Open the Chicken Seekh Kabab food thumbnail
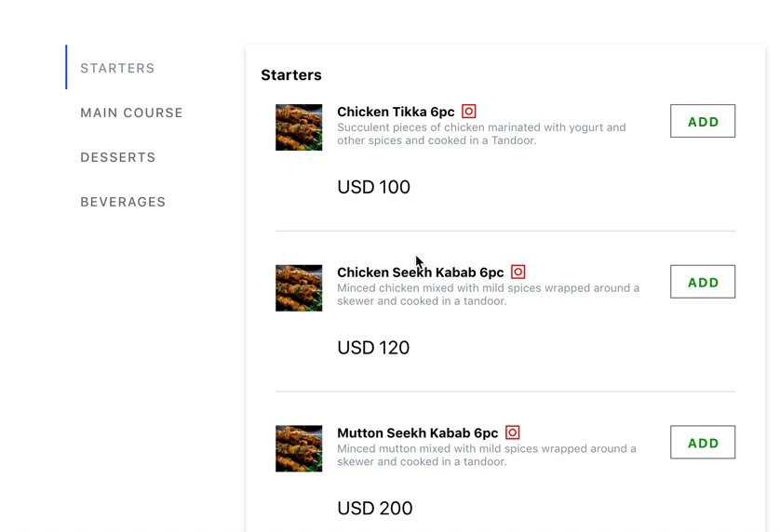The width and height of the screenshot is (780, 532). (299, 288)
